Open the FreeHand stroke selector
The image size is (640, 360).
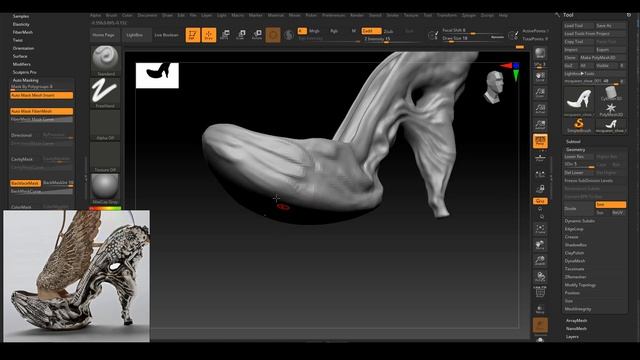point(105,93)
